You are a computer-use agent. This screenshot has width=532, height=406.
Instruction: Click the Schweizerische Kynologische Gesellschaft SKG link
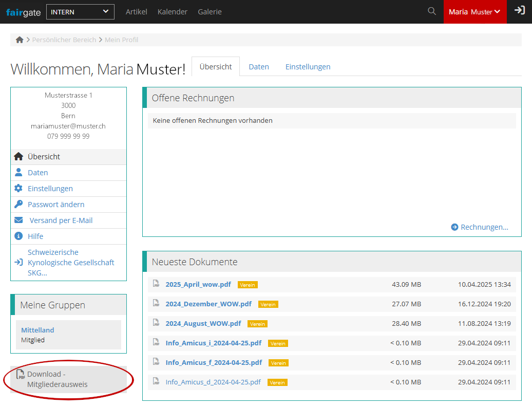tap(71, 263)
